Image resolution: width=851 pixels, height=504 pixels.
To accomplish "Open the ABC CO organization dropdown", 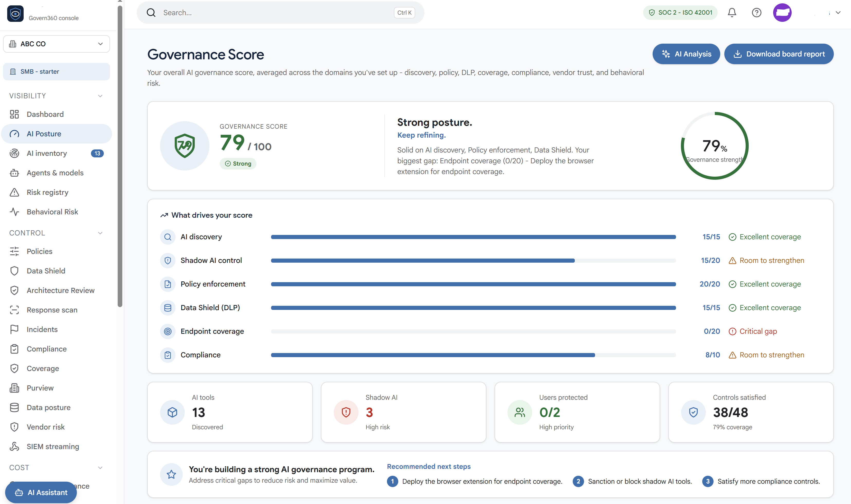I will click(57, 44).
